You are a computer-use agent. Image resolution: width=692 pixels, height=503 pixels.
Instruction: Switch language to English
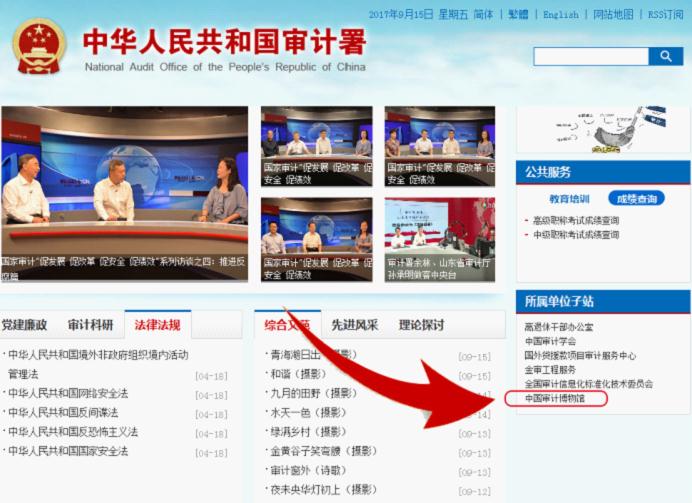coord(561,15)
